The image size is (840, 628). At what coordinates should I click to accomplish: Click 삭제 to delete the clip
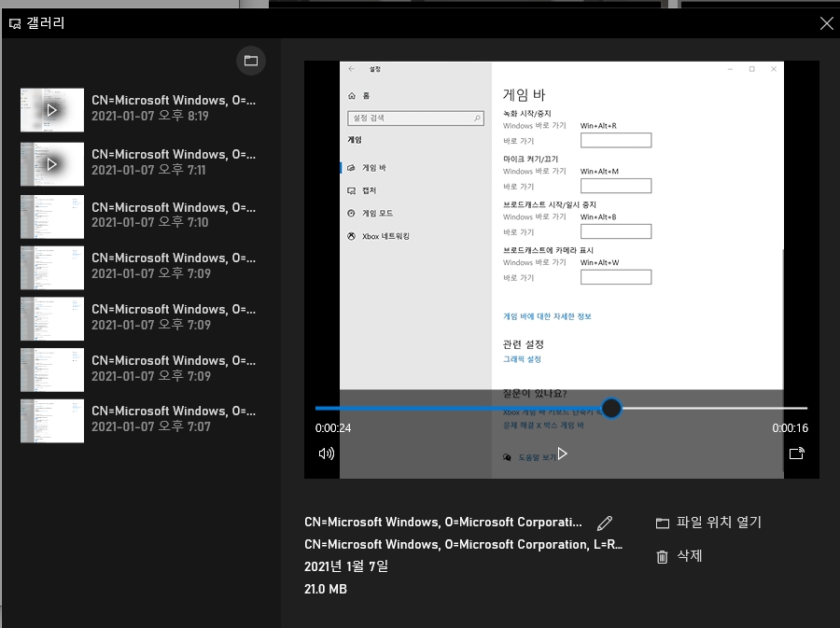click(690, 556)
